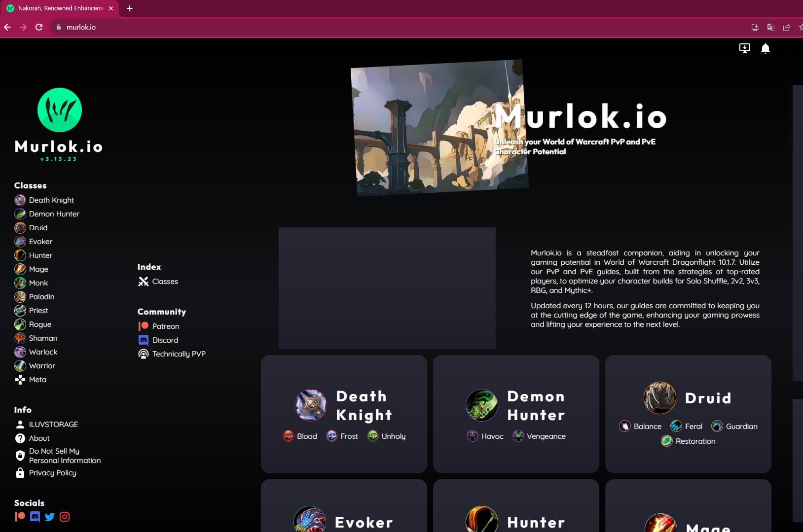This screenshot has width=803, height=532.
Task: Open the Hunter class card
Action: tap(516, 506)
